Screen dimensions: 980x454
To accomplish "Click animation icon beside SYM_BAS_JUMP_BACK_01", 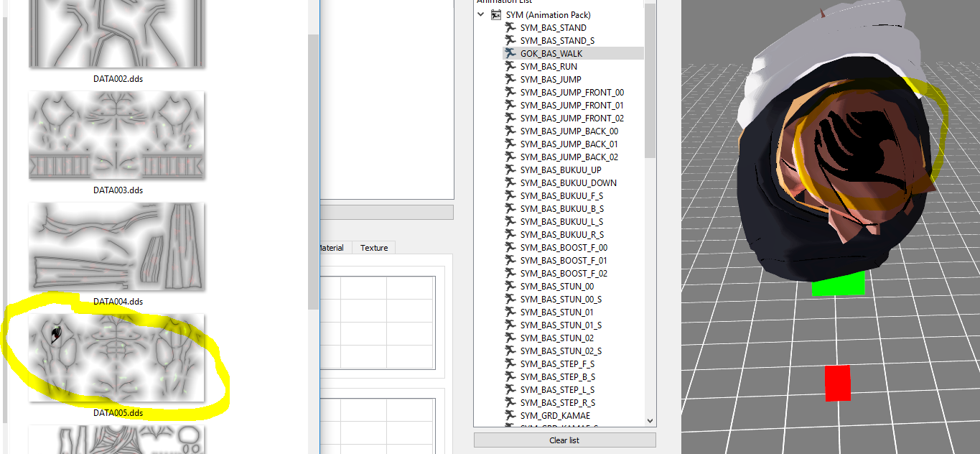I will click(511, 144).
